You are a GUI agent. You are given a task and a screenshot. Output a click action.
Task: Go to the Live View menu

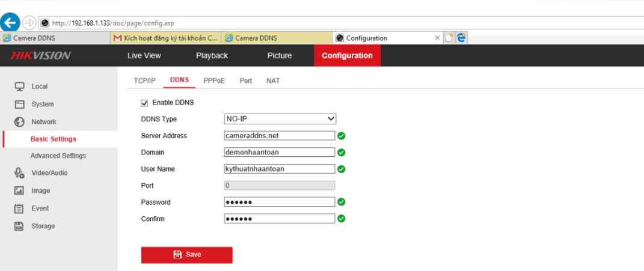click(x=144, y=56)
